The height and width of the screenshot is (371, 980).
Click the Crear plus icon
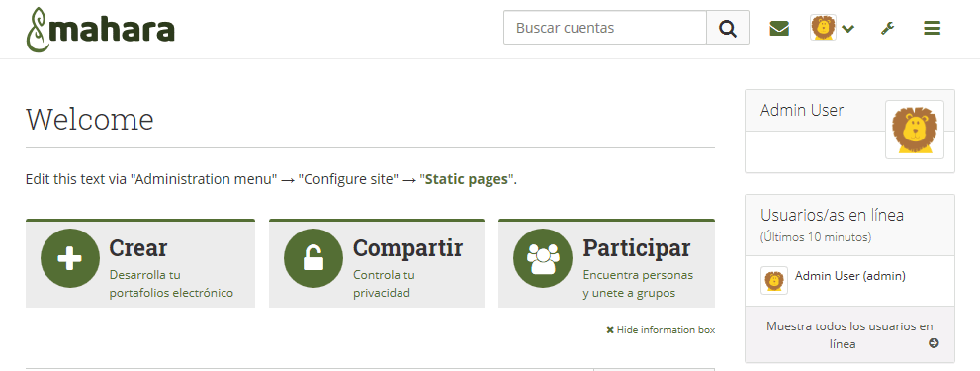tap(70, 258)
